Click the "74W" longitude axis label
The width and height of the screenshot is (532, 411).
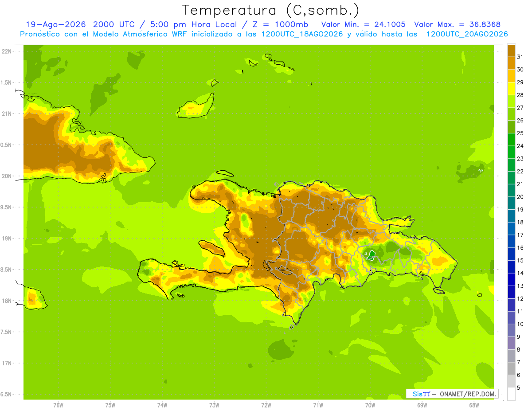pyautogui.click(x=162, y=405)
